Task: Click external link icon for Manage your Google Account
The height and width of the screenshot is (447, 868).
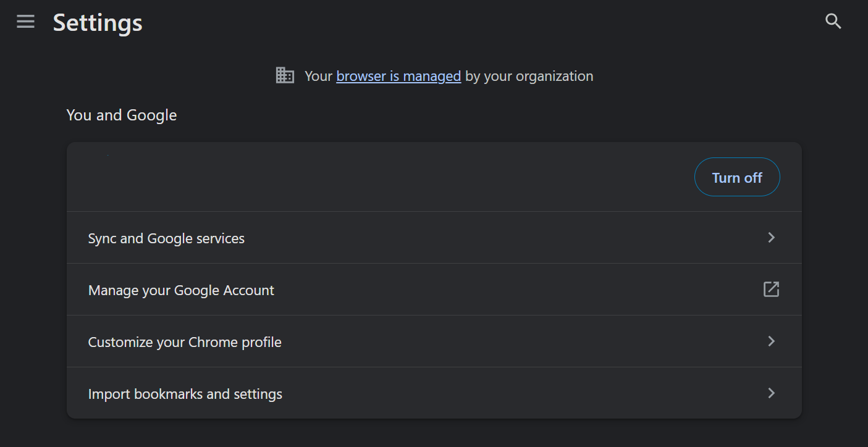Action: click(771, 290)
